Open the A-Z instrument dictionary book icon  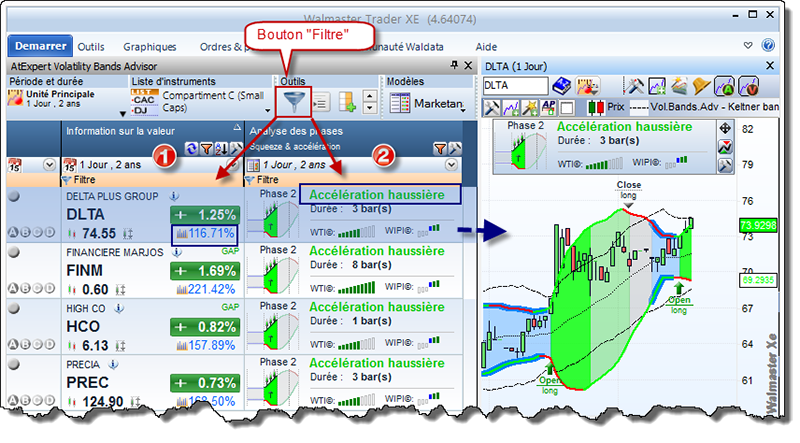[x=562, y=86]
